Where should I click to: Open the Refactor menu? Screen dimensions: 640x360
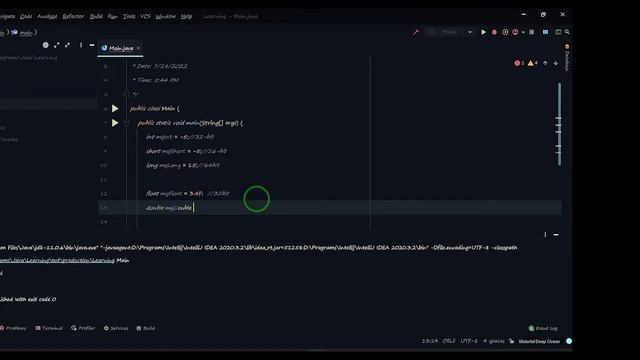pyautogui.click(x=73, y=16)
